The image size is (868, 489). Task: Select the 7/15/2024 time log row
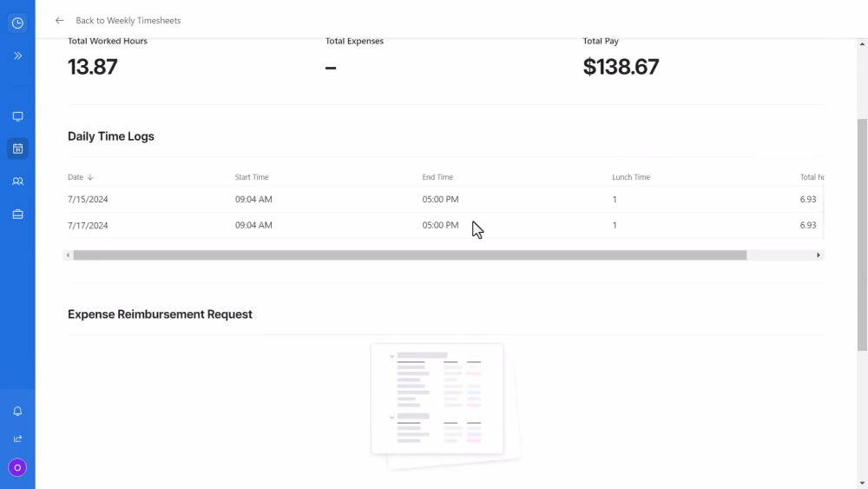pyautogui.click(x=445, y=200)
